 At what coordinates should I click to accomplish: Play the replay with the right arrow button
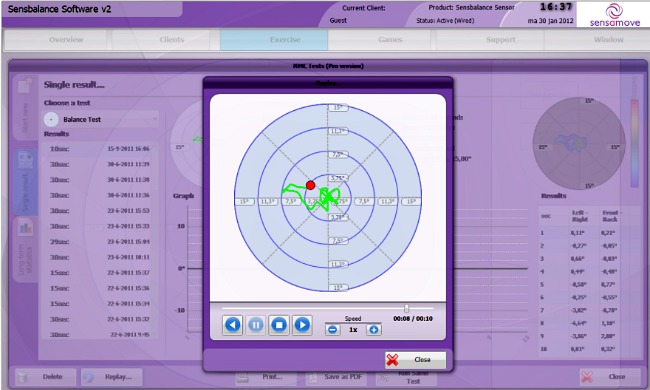(302, 325)
